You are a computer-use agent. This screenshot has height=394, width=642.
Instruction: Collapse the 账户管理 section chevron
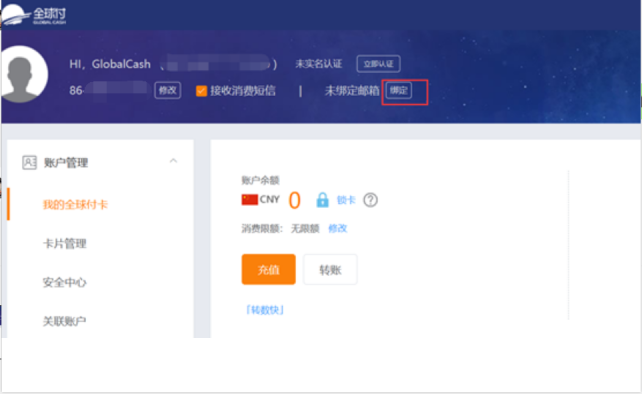click(x=173, y=161)
